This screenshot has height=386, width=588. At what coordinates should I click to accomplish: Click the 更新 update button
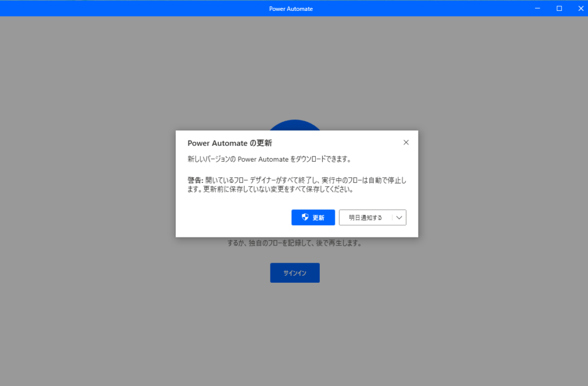pos(313,217)
